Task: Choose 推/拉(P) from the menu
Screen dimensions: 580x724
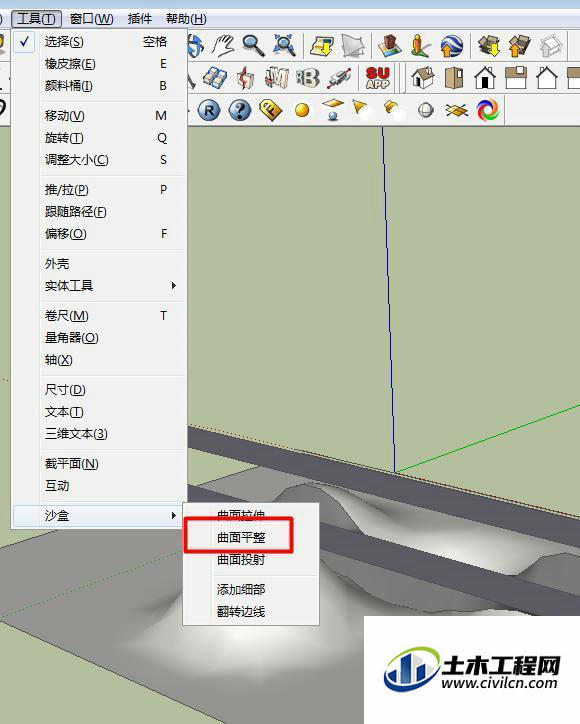Action: (99, 190)
